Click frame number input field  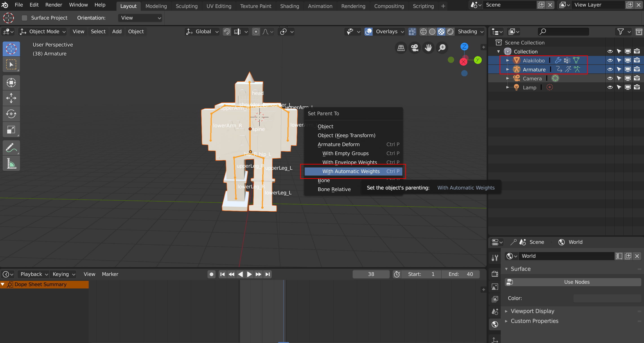tap(370, 274)
